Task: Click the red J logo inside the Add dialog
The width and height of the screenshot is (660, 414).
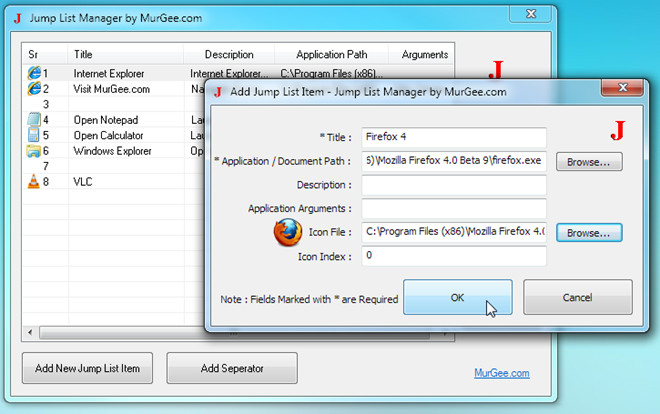Action: [x=617, y=130]
